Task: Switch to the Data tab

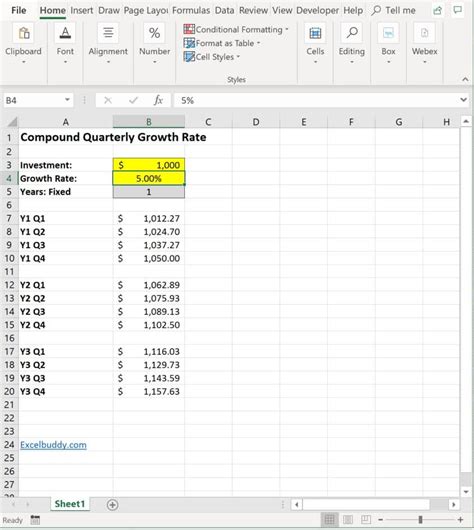Action: click(224, 10)
